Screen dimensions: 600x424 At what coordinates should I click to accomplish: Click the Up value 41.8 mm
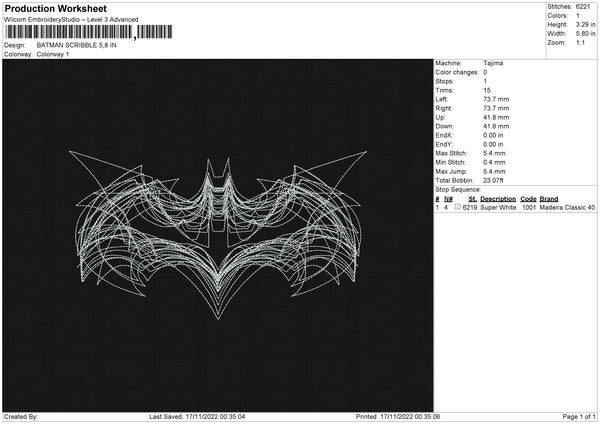[x=496, y=117]
